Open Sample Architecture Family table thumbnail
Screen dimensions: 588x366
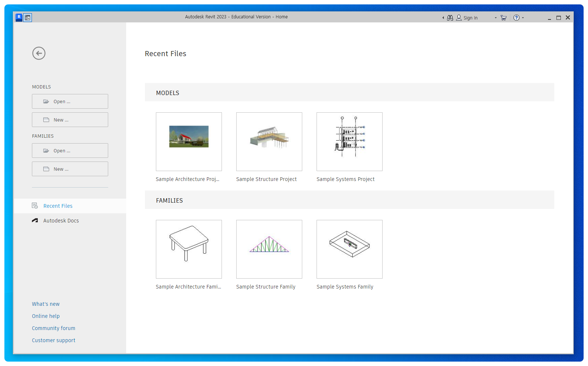pyautogui.click(x=189, y=249)
